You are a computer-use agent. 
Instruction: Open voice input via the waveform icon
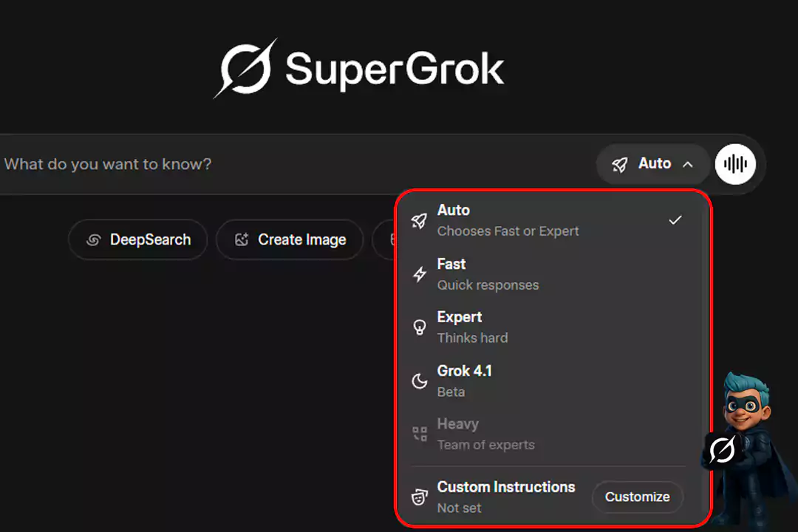click(736, 164)
